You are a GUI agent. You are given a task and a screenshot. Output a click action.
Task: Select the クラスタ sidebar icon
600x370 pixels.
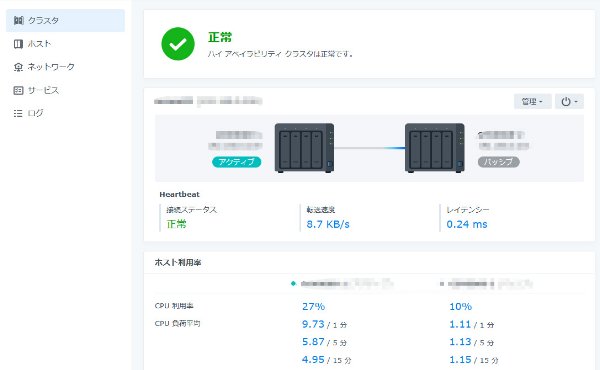pyautogui.click(x=18, y=20)
